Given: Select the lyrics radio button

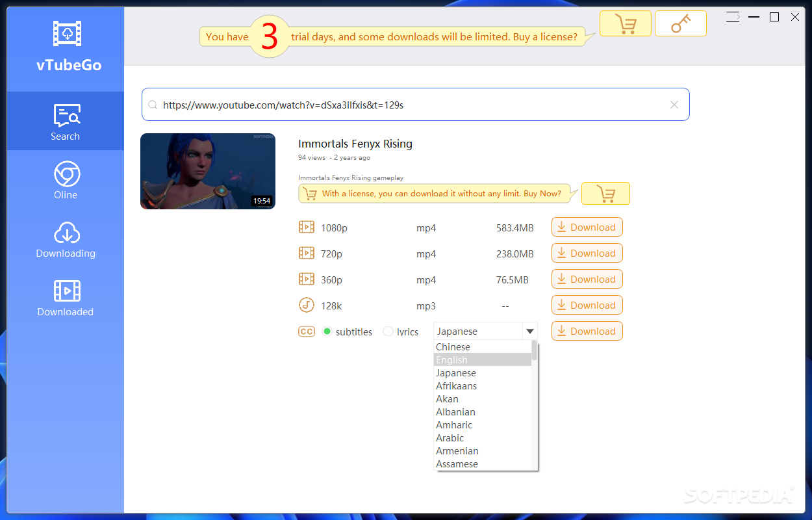Looking at the screenshot, I should pos(388,331).
